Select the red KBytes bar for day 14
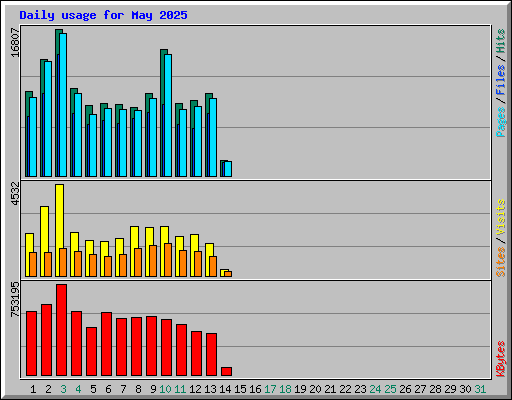This screenshot has width=512, height=400. pyautogui.click(x=226, y=371)
